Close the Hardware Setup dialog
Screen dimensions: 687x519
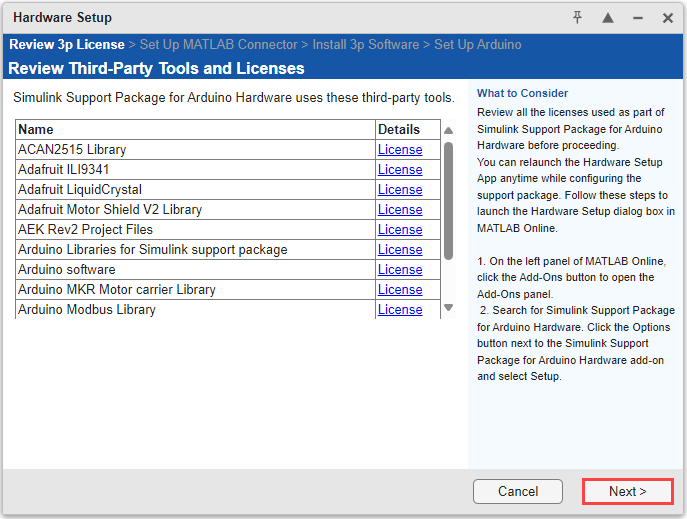click(668, 18)
